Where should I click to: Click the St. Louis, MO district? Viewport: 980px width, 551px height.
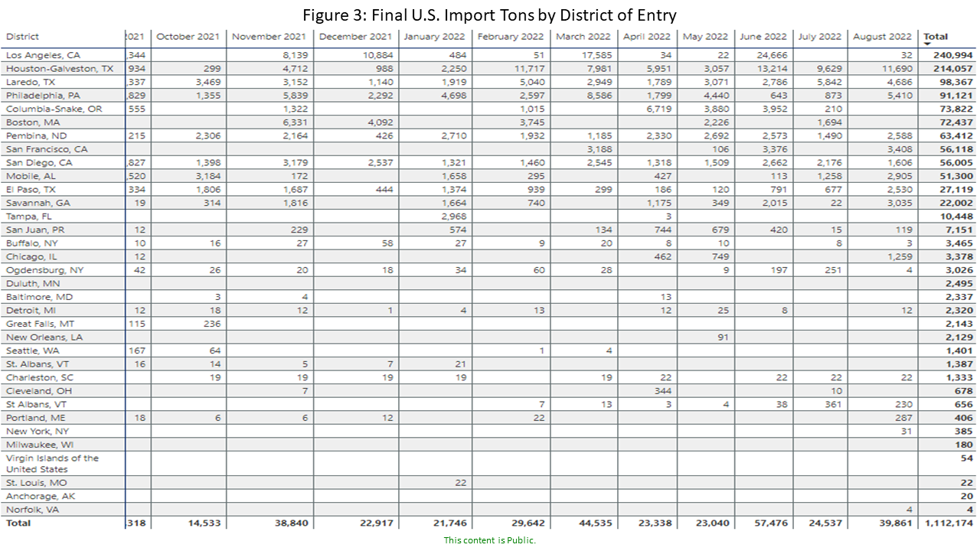[x=36, y=483]
